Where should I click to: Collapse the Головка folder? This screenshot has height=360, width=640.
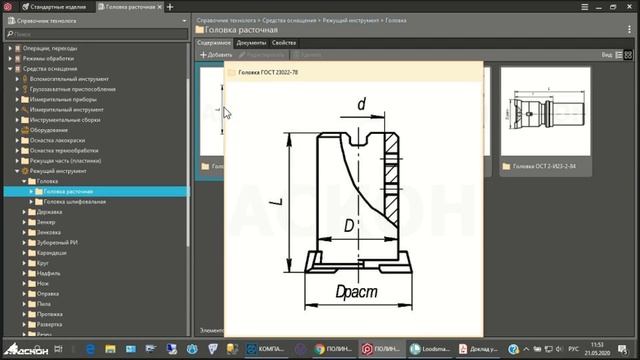tap(24, 181)
